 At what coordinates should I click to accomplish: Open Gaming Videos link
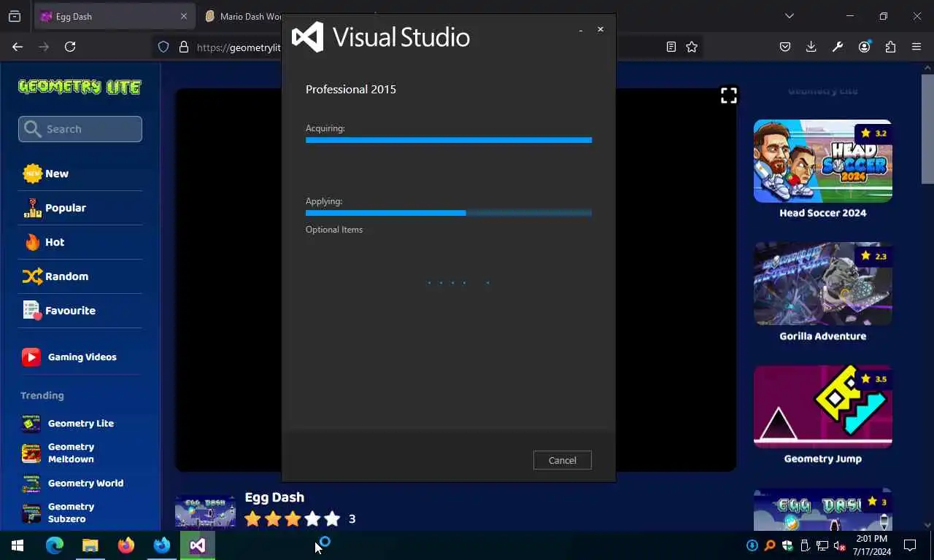point(80,357)
